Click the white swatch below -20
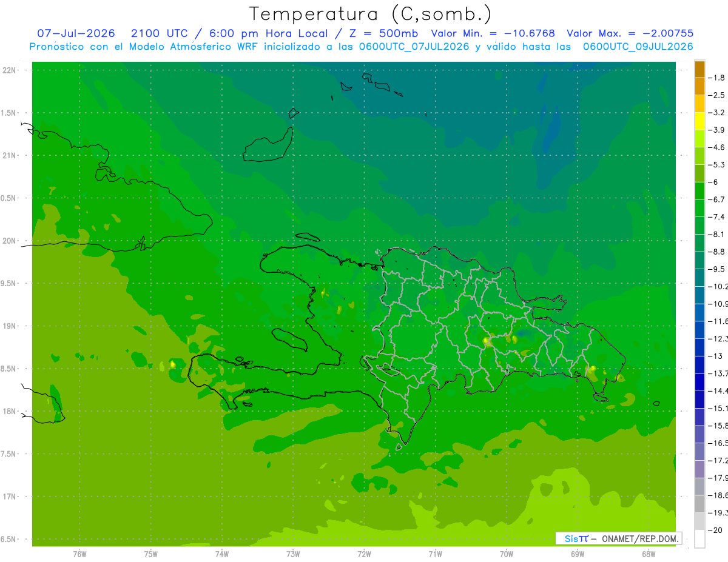Viewport: 728px width, 562px height. click(x=699, y=539)
